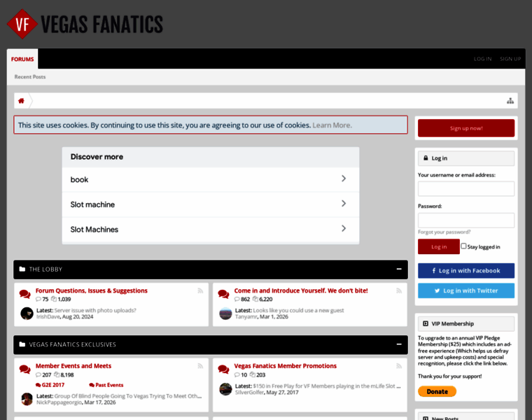Click Learn More in cookie notice

(x=332, y=125)
